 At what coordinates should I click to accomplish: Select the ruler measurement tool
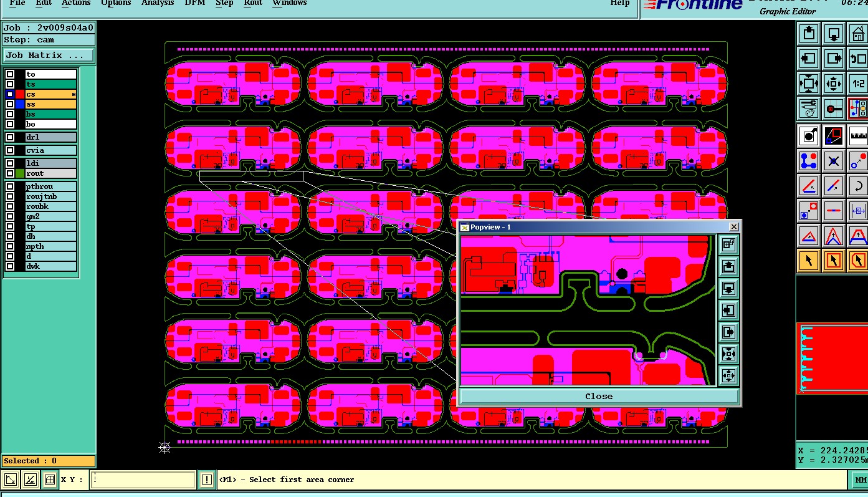[x=859, y=135]
